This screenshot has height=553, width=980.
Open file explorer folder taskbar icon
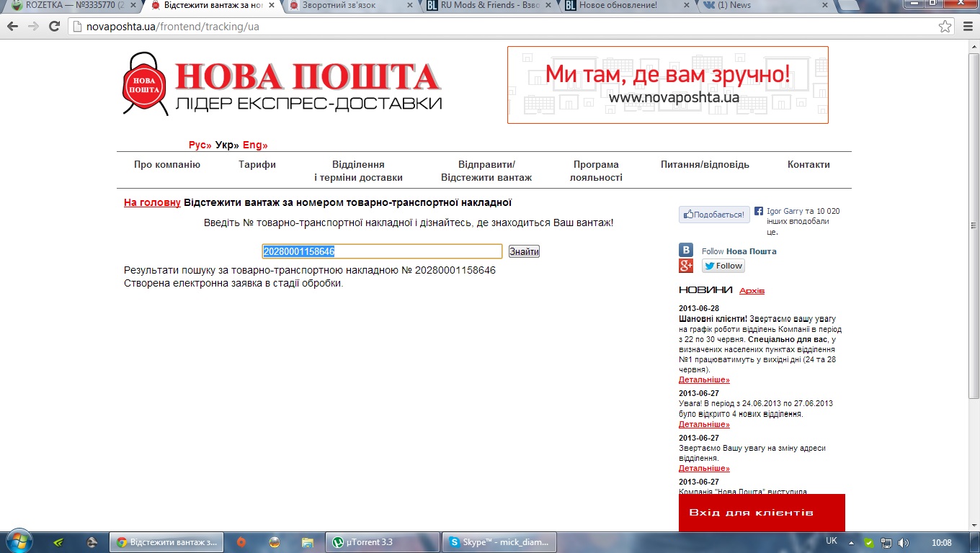(x=308, y=542)
